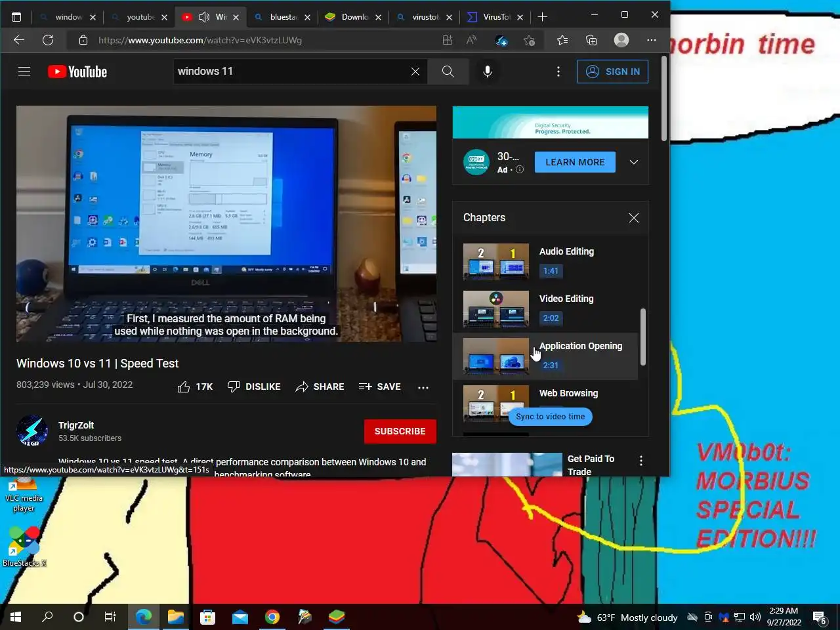Open Google Chrome from the taskbar

[x=272, y=617]
